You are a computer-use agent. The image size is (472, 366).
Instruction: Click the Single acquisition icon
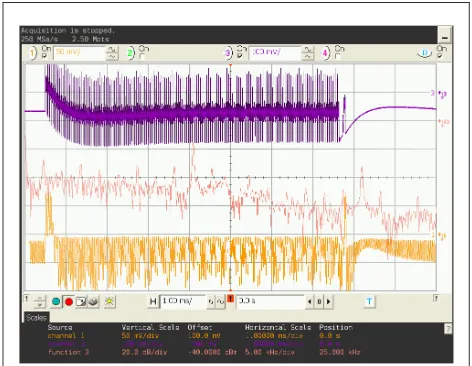pyautogui.click(x=81, y=302)
